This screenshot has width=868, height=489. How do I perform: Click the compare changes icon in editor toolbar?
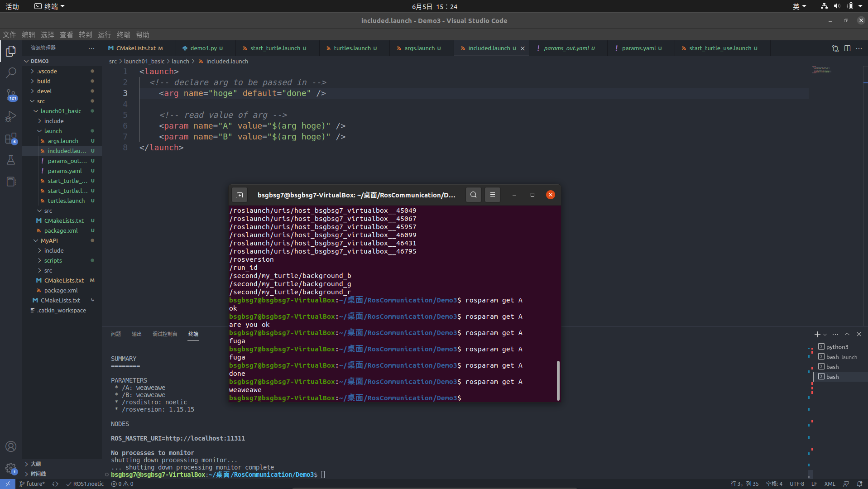(835, 48)
